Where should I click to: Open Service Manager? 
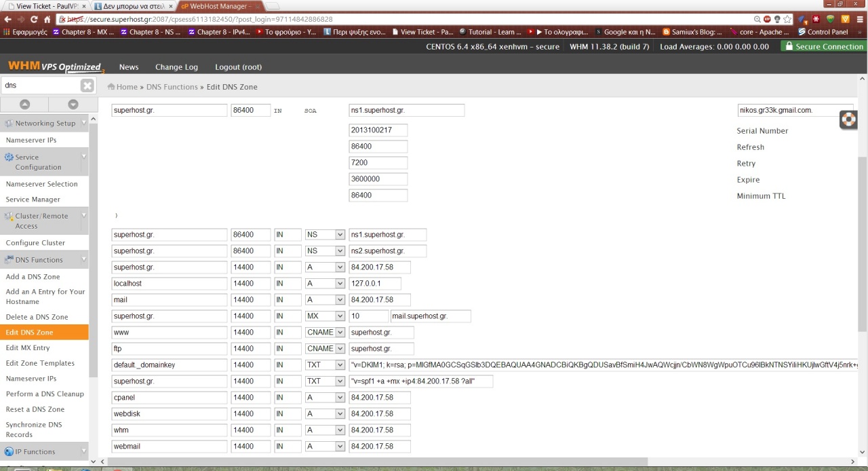[x=33, y=199]
